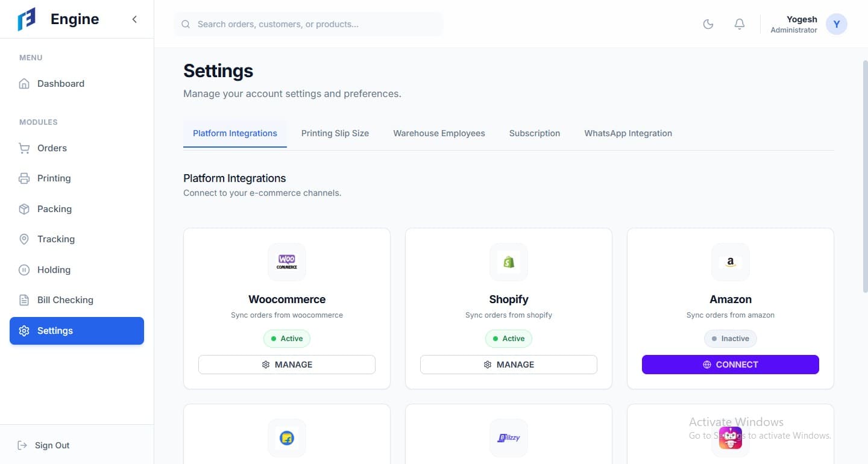Connect the Amazon integration

(x=730, y=365)
